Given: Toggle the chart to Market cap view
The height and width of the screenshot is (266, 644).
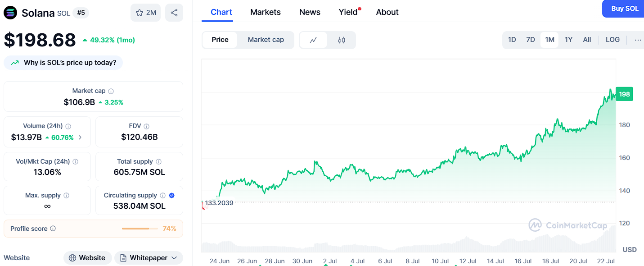Looking at the screenshot, I should coord(266,40).
